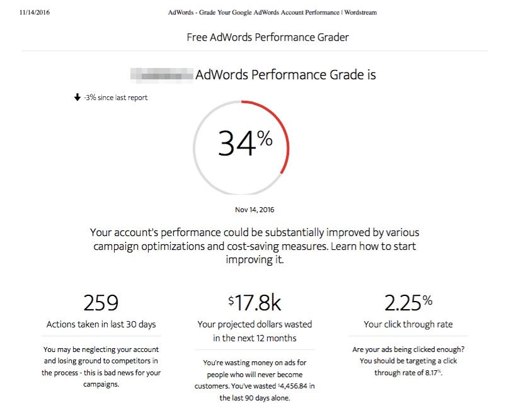This screenshot has width=511, height=420.
Task: Click the $17.8k projected waste figure
Action: click(x=255, y=303)
